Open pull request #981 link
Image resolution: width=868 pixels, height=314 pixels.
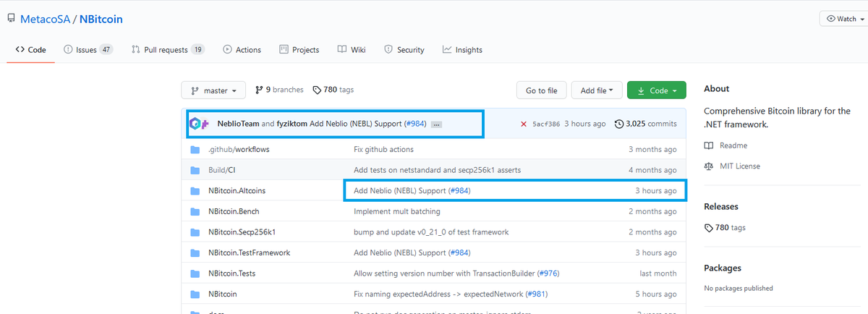[x=536, y=294]
